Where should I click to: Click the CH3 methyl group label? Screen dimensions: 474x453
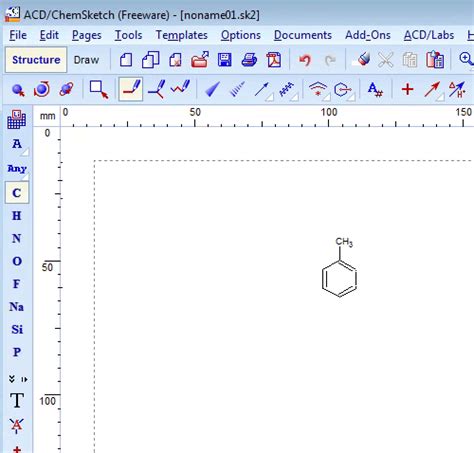pos(344,242)
